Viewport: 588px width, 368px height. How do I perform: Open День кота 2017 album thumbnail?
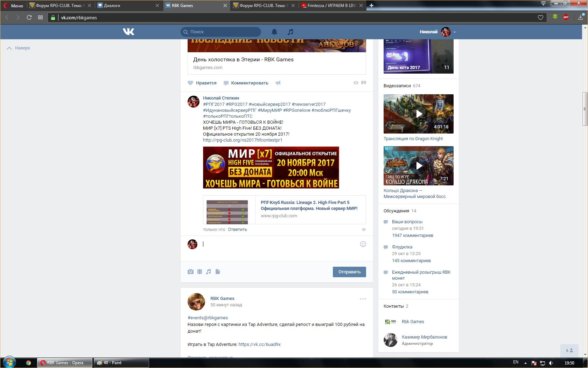coord(419,56)
